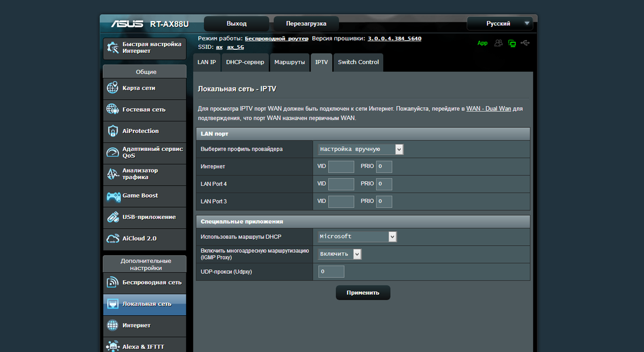Open the Русский language selector
644x352 pixels.
tap(500, 23)
